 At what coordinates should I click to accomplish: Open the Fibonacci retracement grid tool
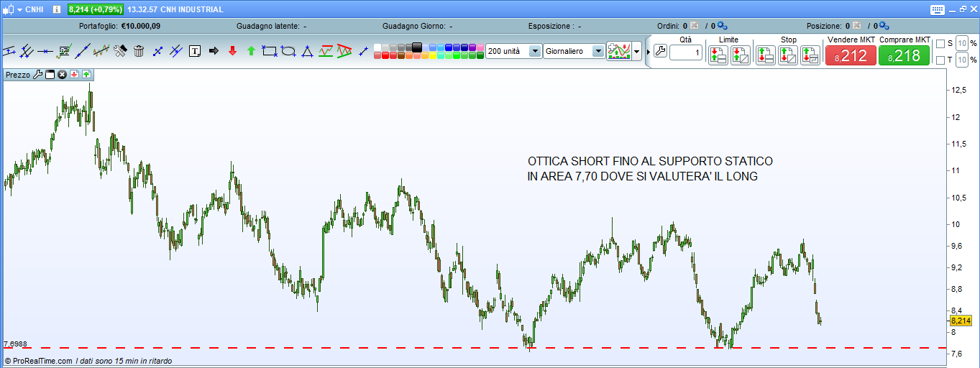coord(64,51)
